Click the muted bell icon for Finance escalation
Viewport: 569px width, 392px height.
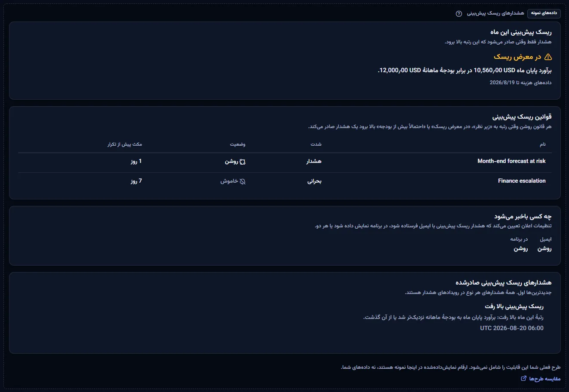tap(243, 181)
